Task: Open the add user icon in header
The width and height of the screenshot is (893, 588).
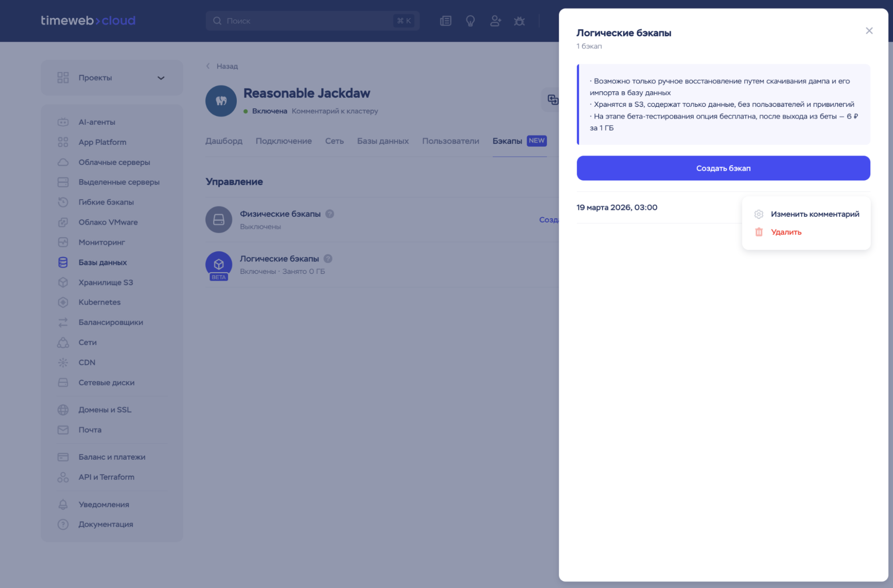Action: coord(495,21)
